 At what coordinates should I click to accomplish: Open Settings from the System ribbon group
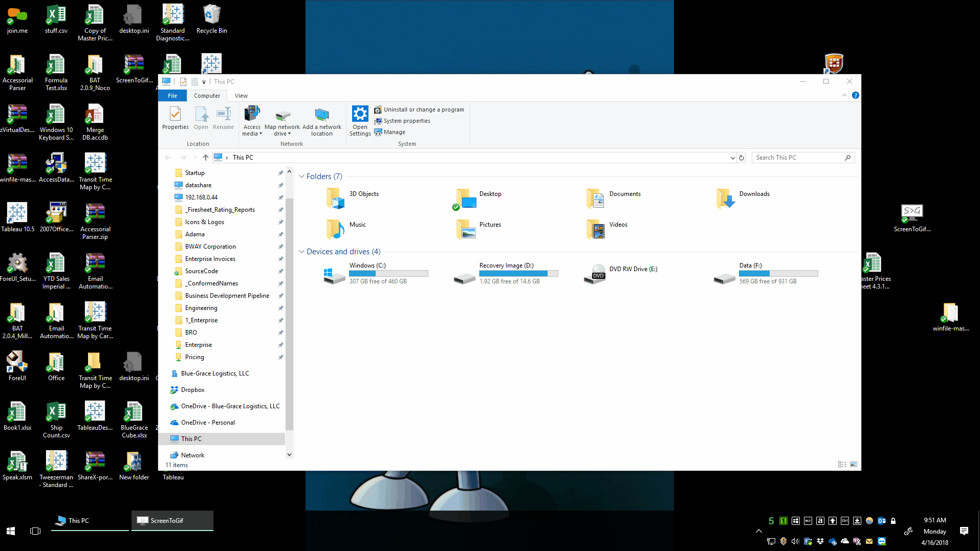coord(360,119)
